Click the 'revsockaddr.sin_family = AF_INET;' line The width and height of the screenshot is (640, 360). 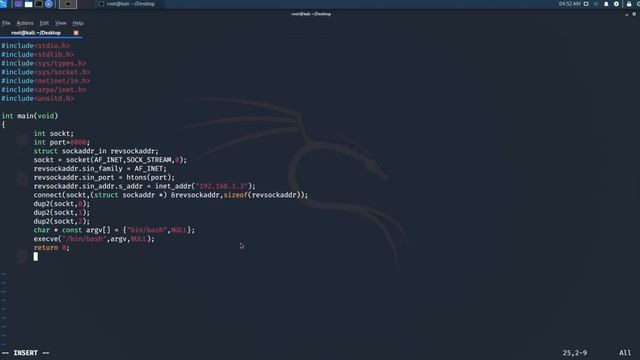pyautogui.click(x=100, y=169)
